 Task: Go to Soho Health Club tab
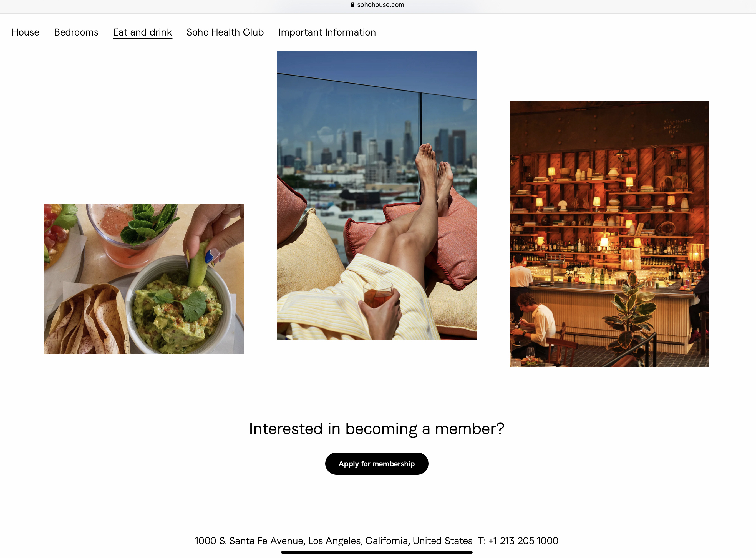click(x=225, y=32)
